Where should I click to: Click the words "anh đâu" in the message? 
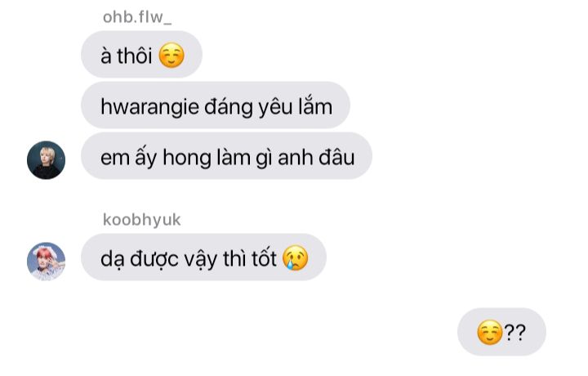tap(316, 157)
